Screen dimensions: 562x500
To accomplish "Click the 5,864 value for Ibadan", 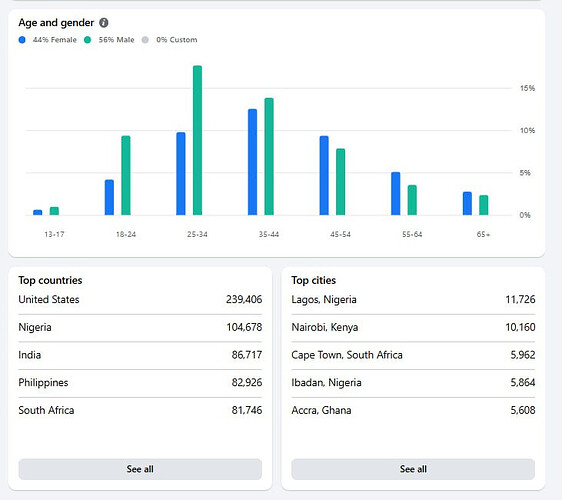I will coord(523,382).
